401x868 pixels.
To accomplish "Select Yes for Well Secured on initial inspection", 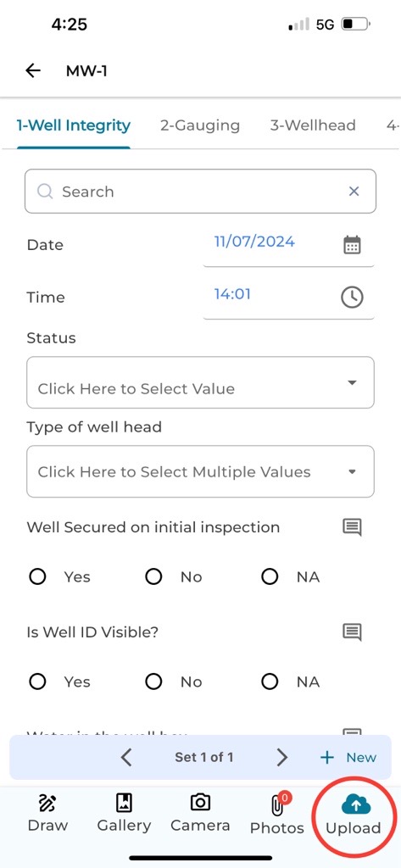I will pos(37,577).
